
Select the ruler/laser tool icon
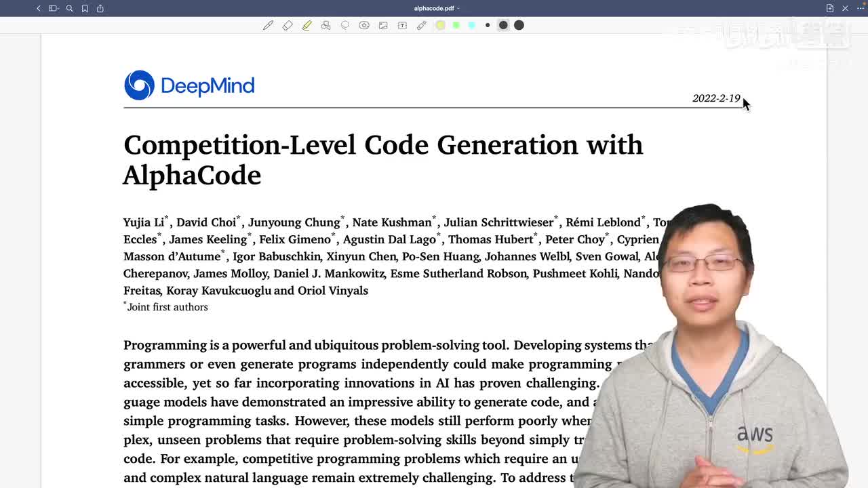pos(421,25)
